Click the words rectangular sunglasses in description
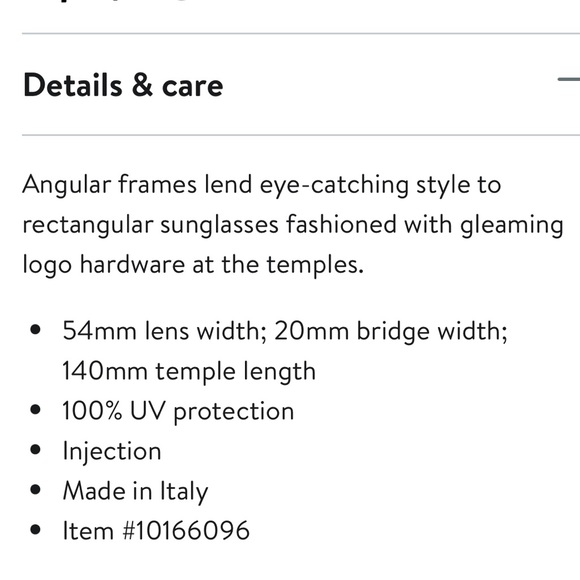This screenshot has height=580, width=580. click(151, 225)
